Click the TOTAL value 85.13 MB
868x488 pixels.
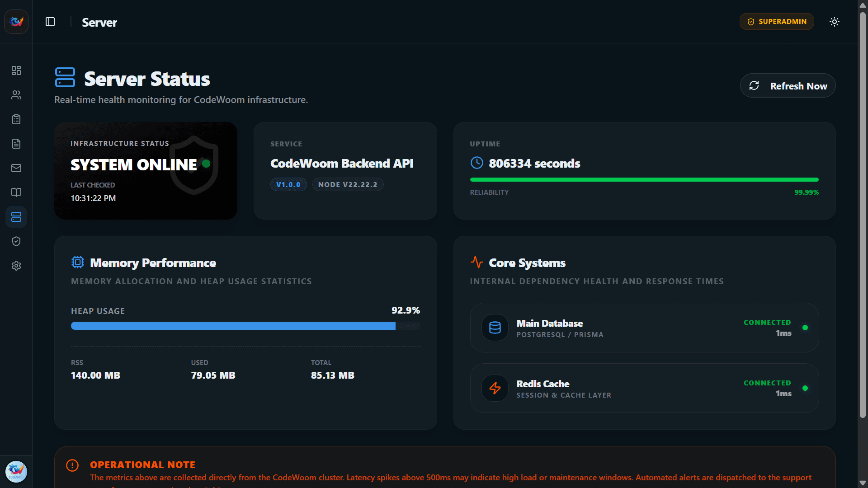(332, 375)
